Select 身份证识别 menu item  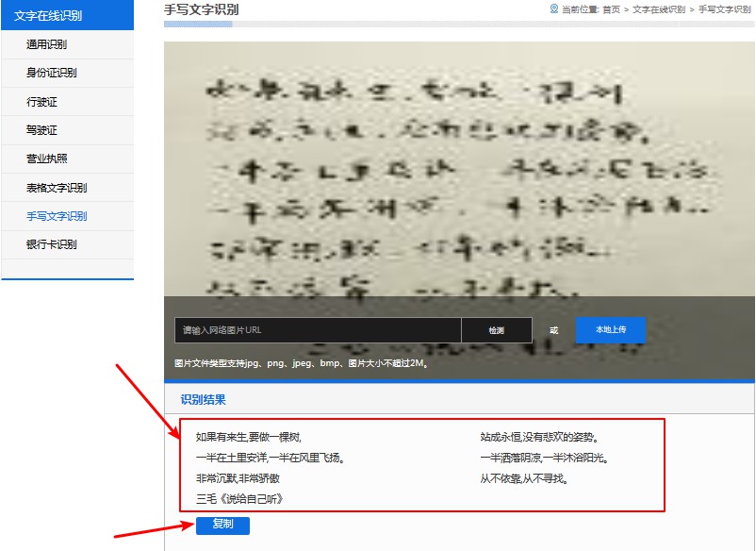click(52, 73)
